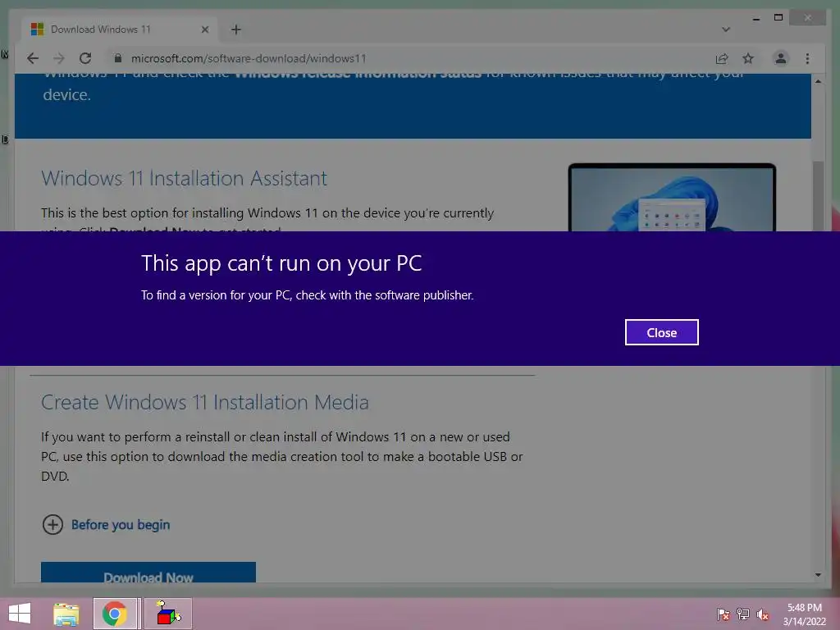The height and width of the screenshot is (630, 840).
Task: Click the Windows 11 Installation Assistant heading
Action: (x=185, y=178)
